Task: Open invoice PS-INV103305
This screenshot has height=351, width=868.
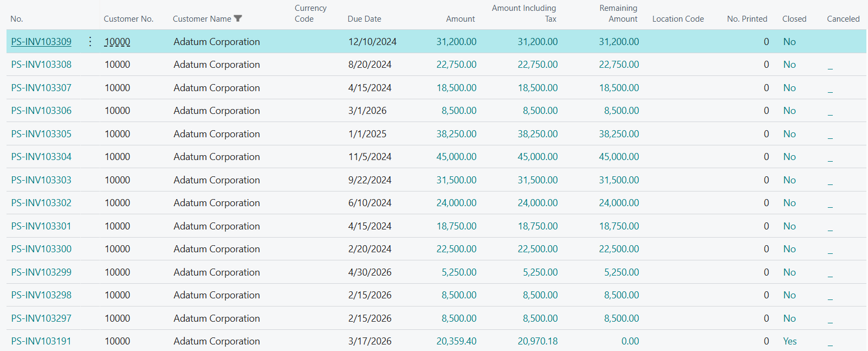Action: click(41, 134)
